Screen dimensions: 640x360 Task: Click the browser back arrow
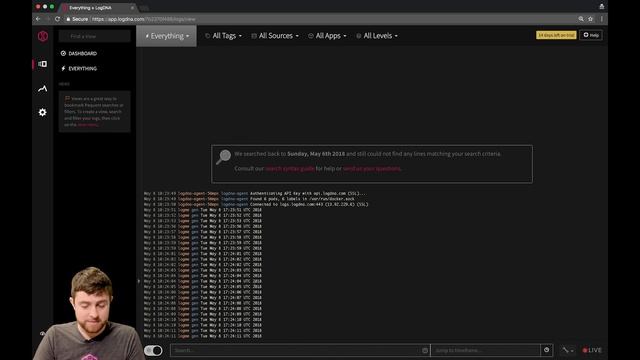pyautogui.click(x=38, y=19)
